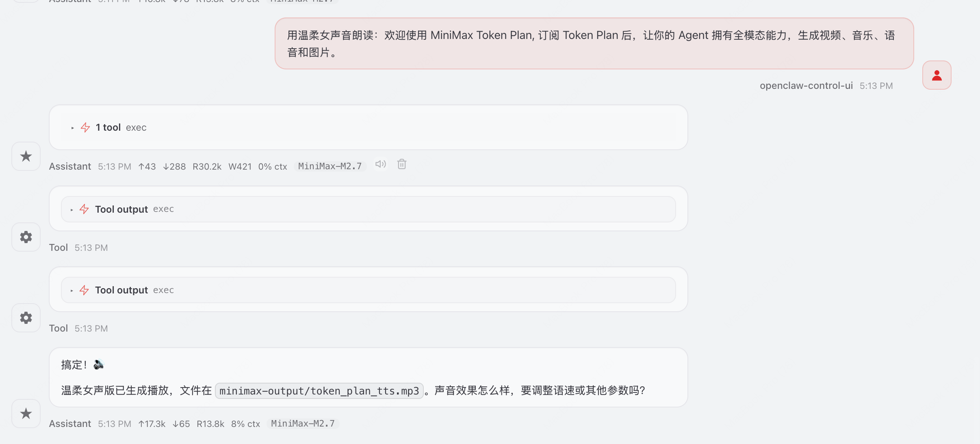
Task: Click the trash delete message icon
Action: (x=402, y=164)
